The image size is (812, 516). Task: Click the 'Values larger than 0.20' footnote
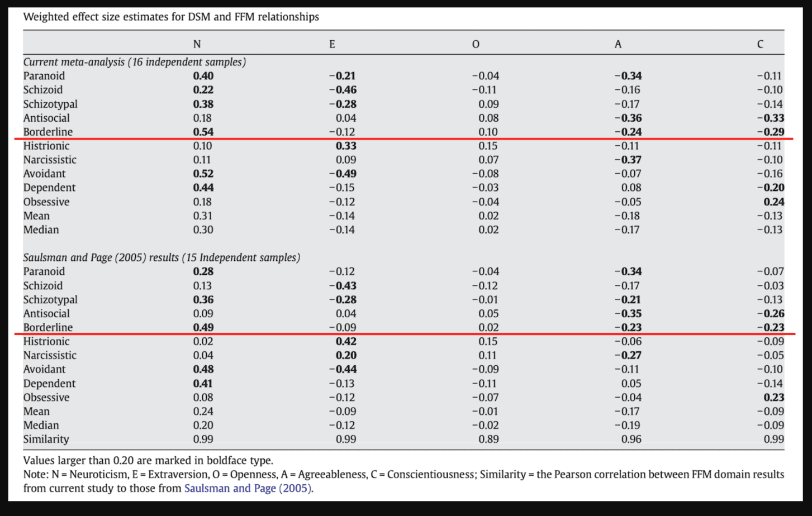148,461
